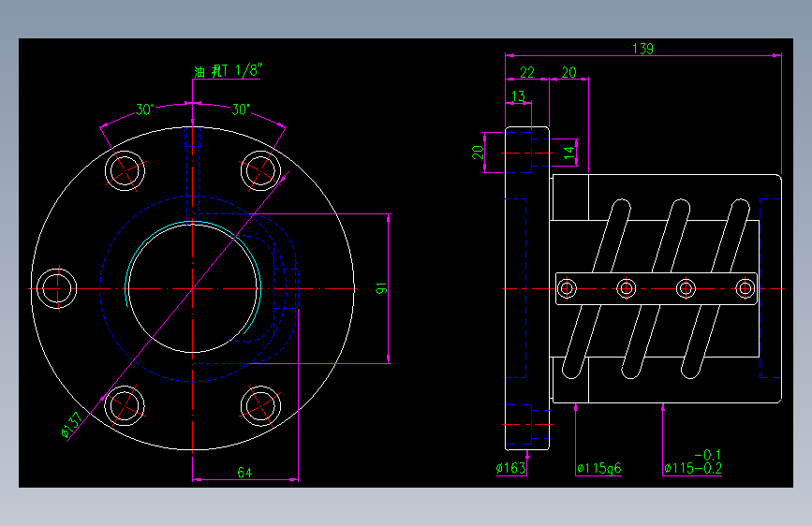Select the oil hole T 1/8" label
The image size is (812, 526).
229,71
